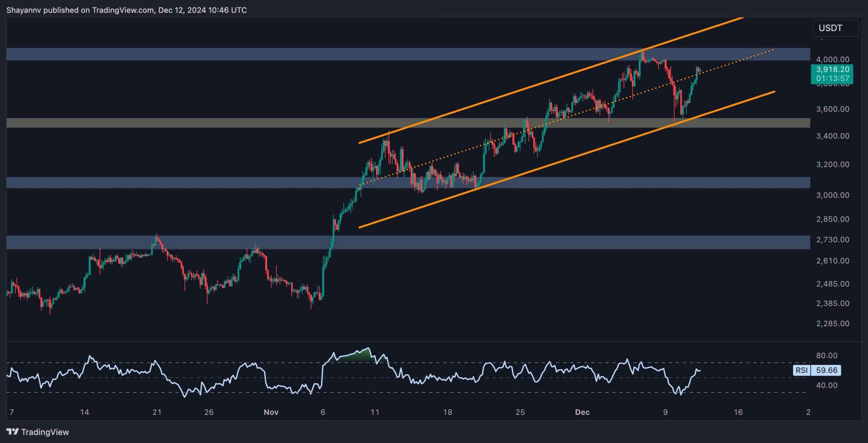868x443 pixels.
Task: Click the 3,918.20 current price label
Action: [x=832, y=70]
